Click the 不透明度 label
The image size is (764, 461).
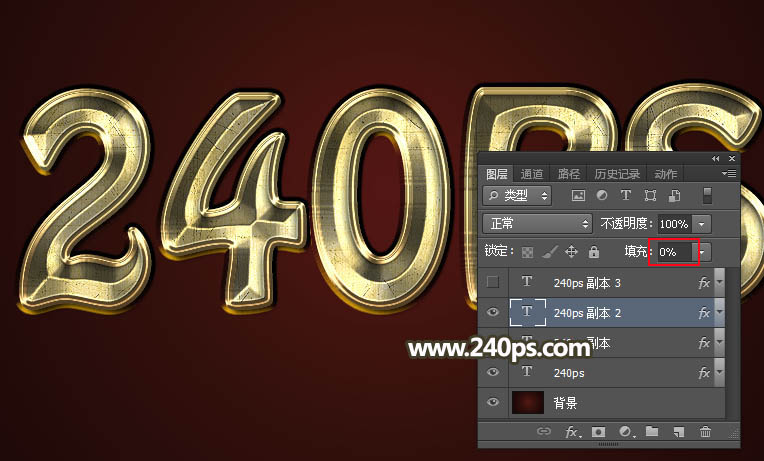[627, 224]
